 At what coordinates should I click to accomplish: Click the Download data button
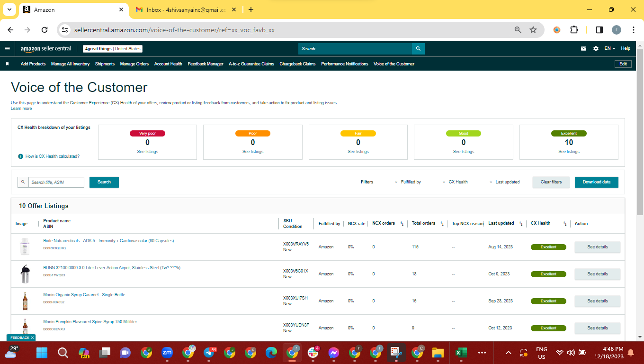597,182
